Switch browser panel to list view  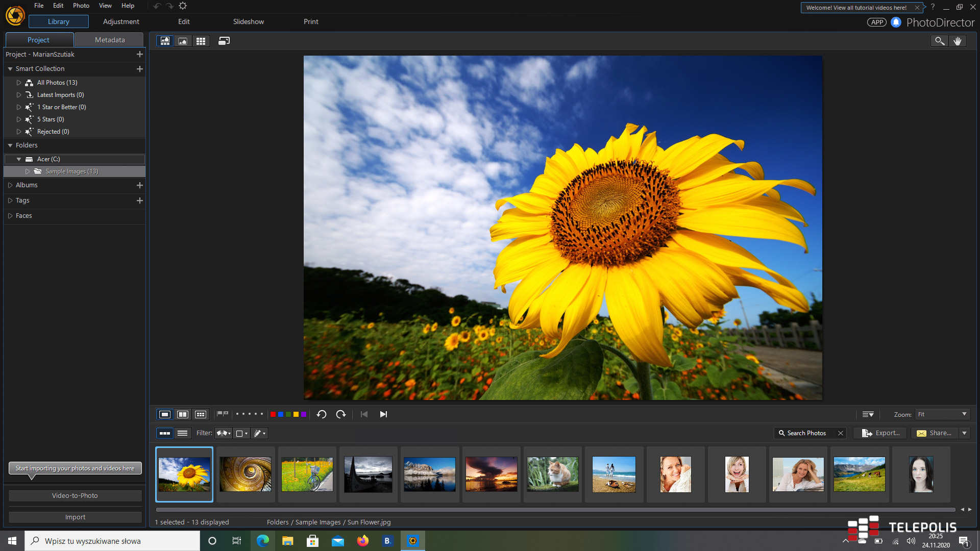tap(182, 433)
